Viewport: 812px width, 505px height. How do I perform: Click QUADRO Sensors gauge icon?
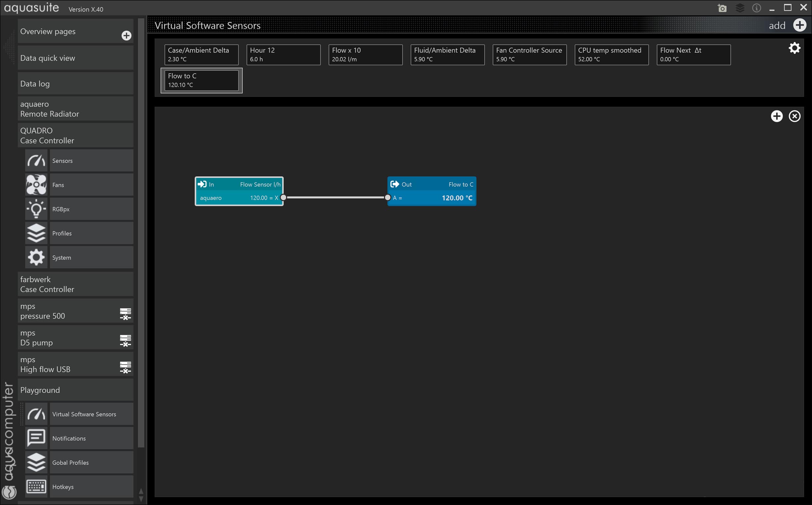[x=36, y=161]
